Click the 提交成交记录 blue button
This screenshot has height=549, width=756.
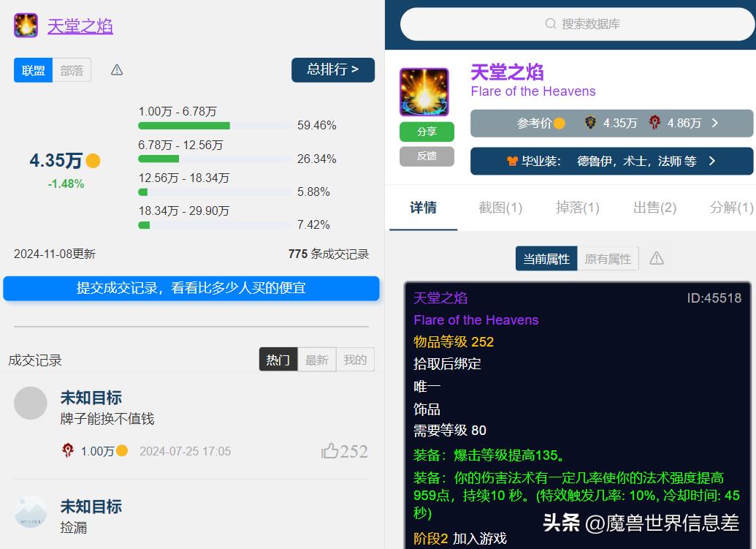[191, 288]
